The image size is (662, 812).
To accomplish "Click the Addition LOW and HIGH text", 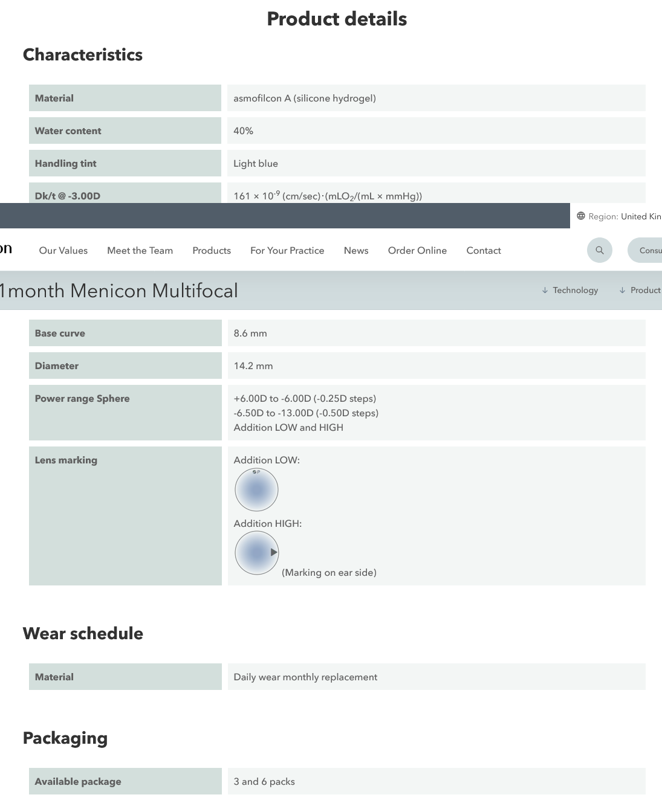I will 288,428.
